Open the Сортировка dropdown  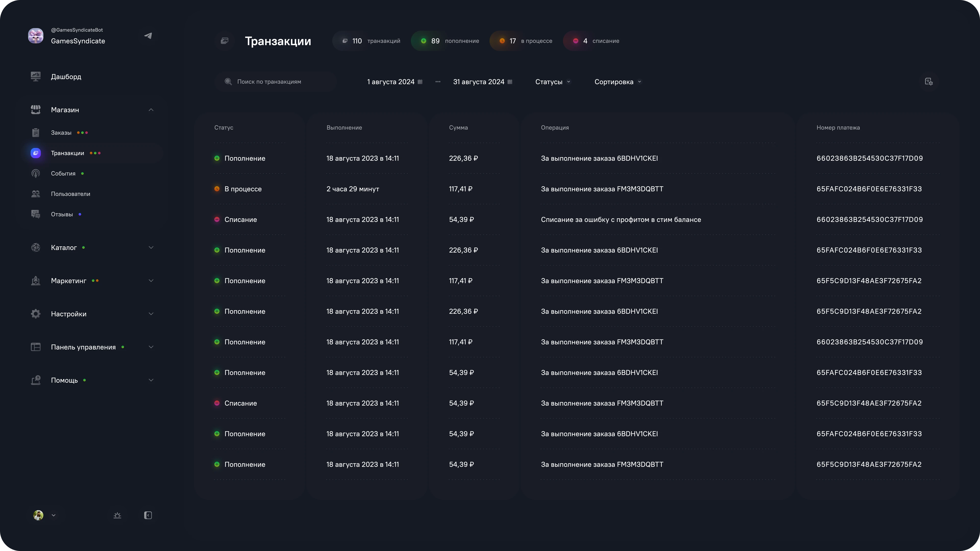[x=617, y=82]
